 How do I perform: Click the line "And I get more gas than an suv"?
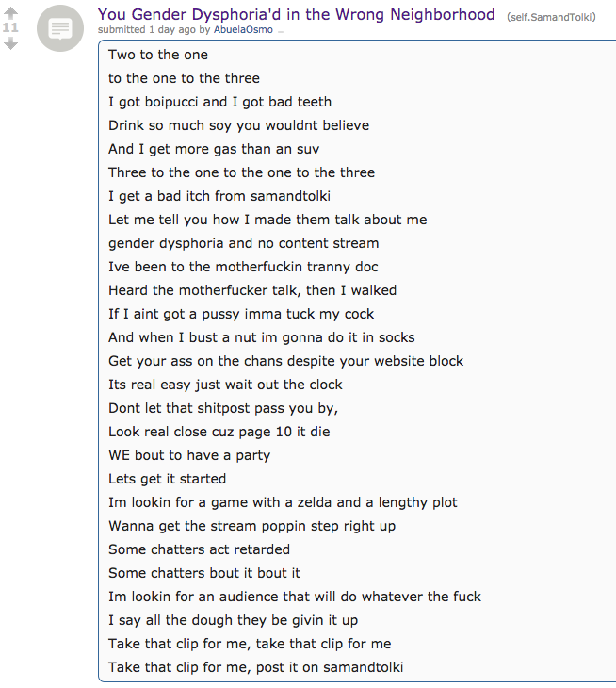pyautogui.click(x=214, y=149)
